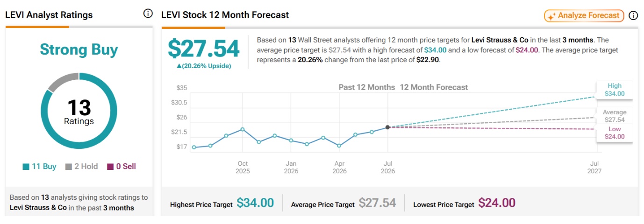
Task: Click the Low $24.00 forecast label
Action: 615,133
